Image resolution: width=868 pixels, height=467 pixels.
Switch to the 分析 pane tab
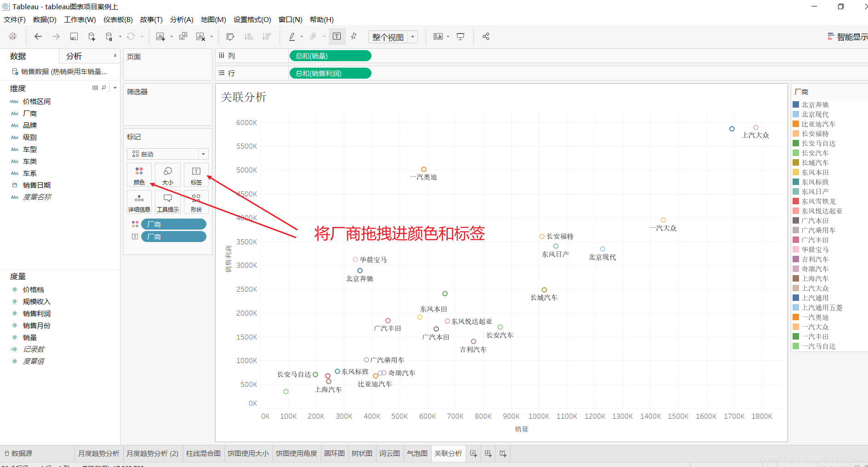(74, 56)
